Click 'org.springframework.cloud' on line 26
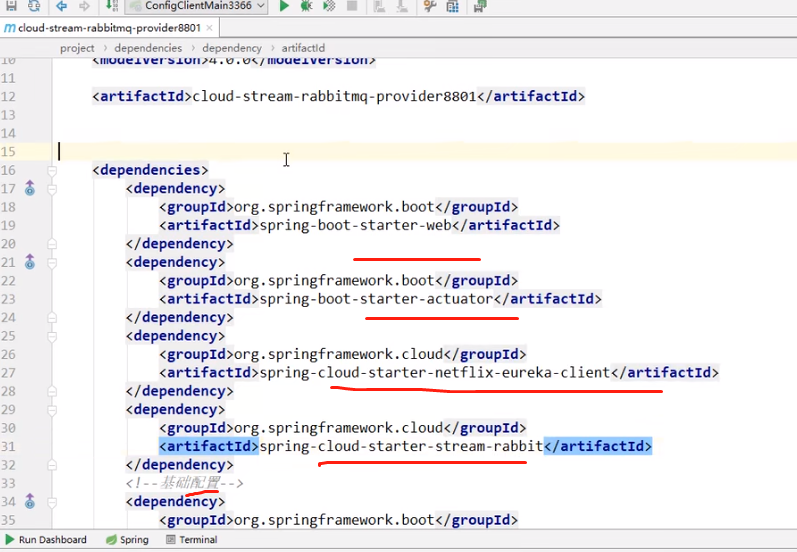 tap(339, 354)
